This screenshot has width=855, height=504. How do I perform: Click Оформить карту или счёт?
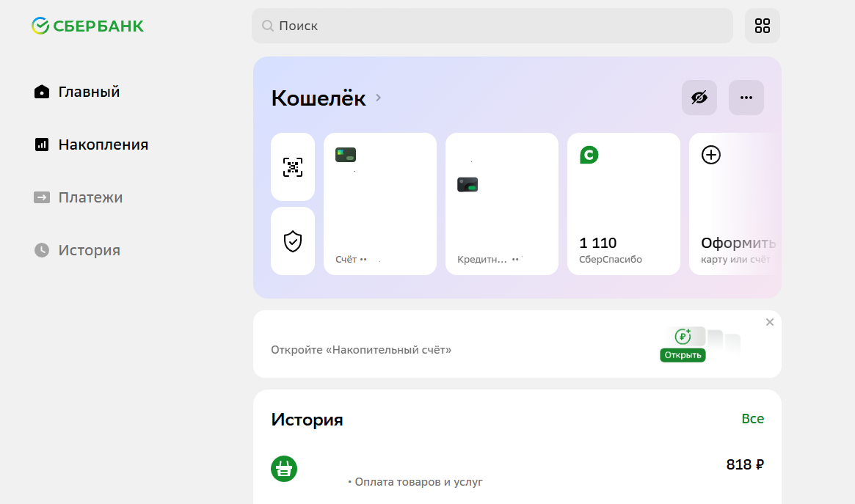pyautogui.click(x=735, y=204)
